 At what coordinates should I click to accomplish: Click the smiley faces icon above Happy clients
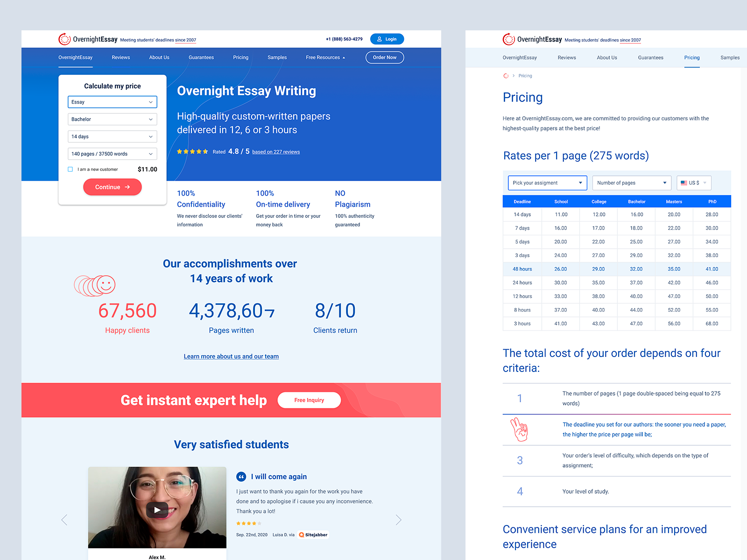pos(95,285)
